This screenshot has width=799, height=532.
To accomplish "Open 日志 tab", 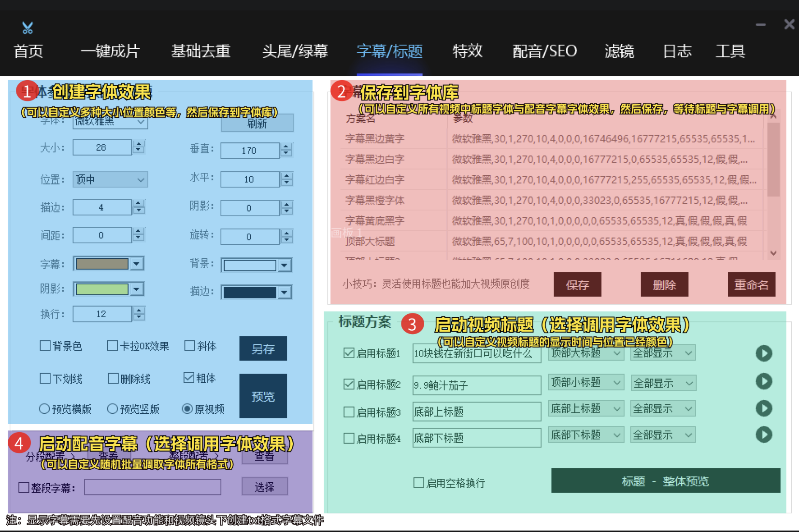I will pos(677,51).
